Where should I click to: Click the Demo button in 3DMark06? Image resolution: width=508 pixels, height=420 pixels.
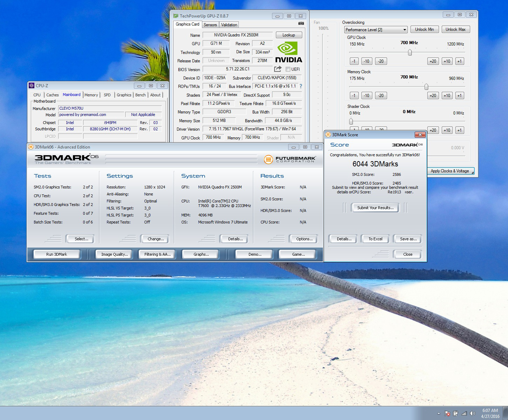pos(255,254)
